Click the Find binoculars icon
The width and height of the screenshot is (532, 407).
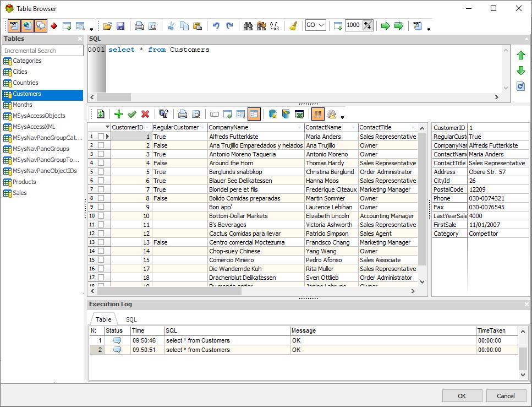[248, 26]
